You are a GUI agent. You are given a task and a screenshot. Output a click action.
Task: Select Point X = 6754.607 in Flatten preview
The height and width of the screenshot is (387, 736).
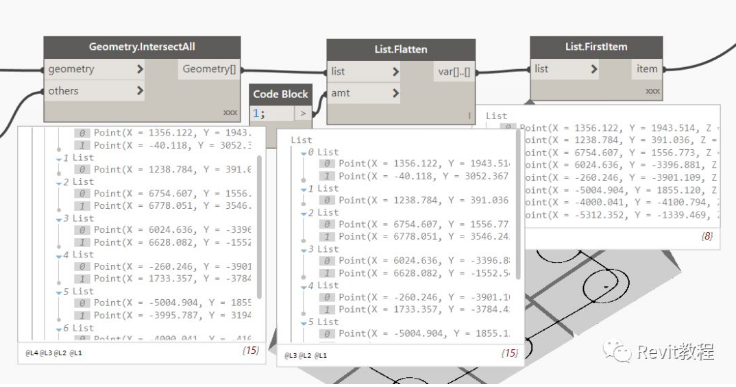(424, 224)
